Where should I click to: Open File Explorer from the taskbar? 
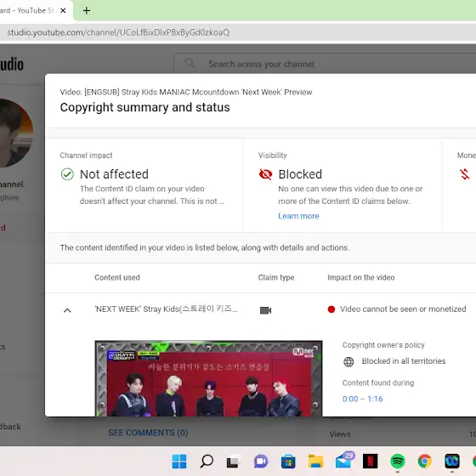point(315,462)
